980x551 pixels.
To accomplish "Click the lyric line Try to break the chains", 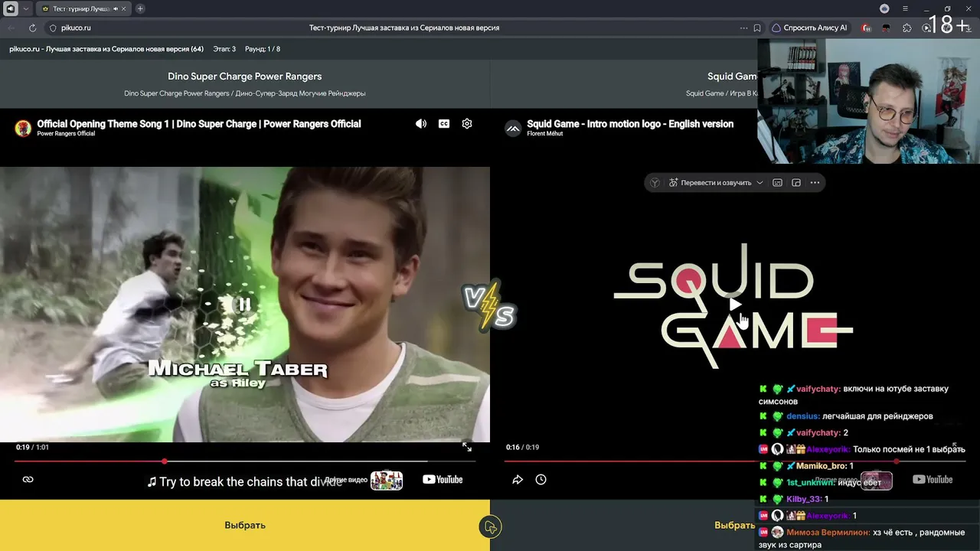I will click(x=245, y=482).
